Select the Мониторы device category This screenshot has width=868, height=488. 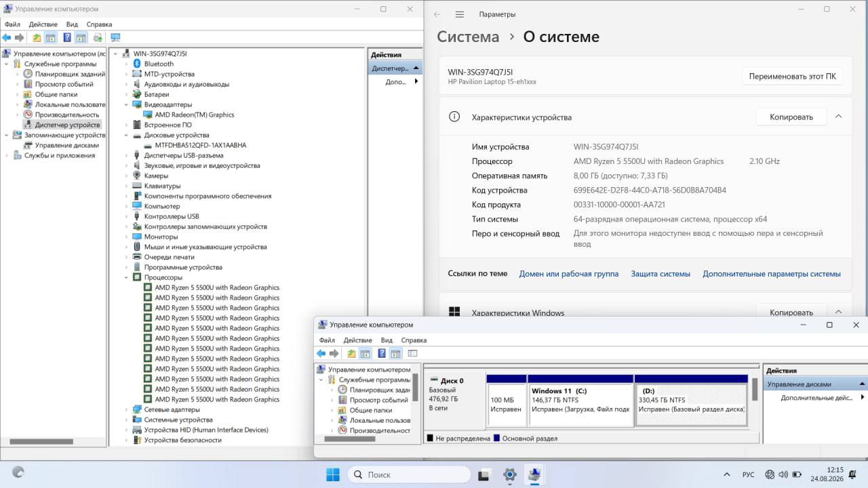tap(161, 237)
